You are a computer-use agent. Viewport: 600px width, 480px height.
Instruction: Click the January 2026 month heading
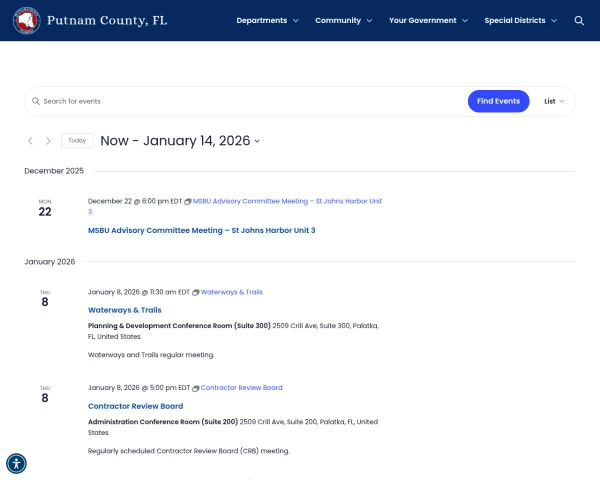tap(50, 262)
